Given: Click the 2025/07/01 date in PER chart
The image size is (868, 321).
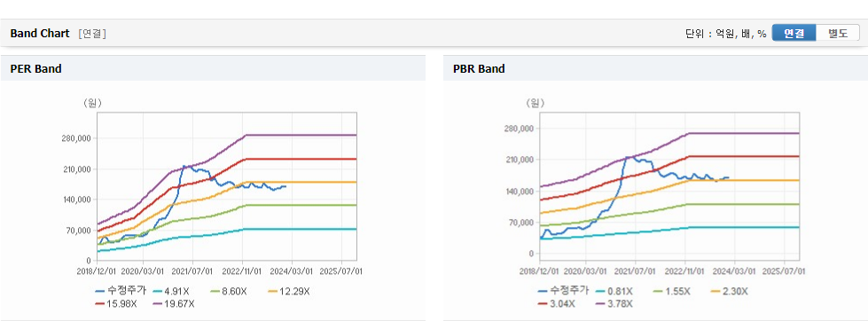Looking at the screenshot, I should pyautogui.click(x=342, y=271).
